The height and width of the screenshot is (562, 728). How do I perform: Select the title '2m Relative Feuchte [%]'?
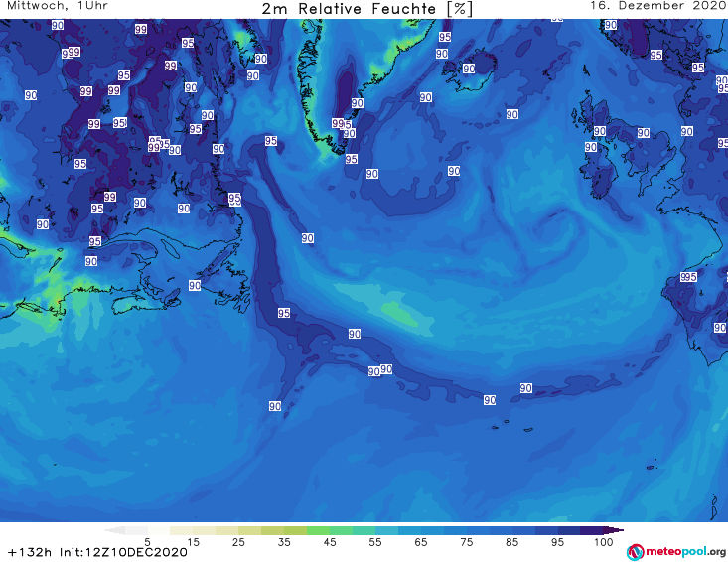click(x=366, y=8)
